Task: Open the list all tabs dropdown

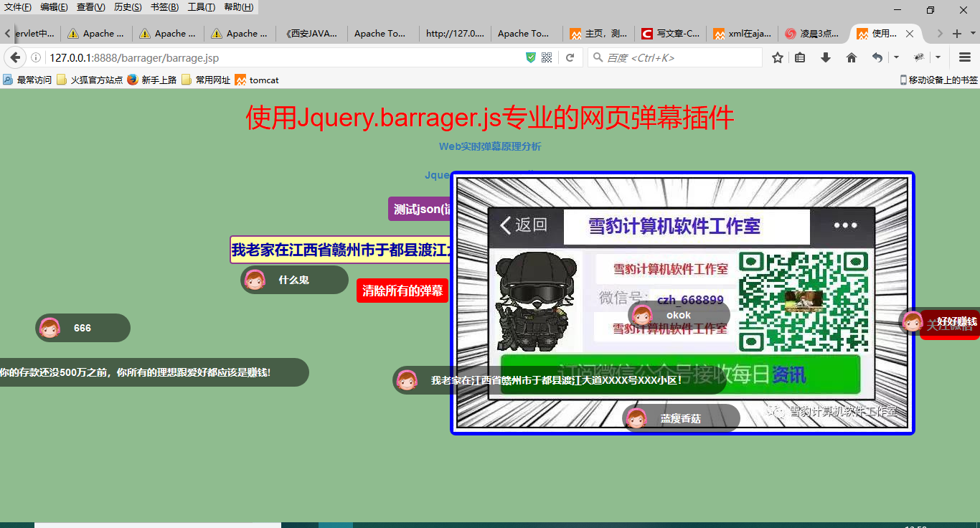Action: 974,34
